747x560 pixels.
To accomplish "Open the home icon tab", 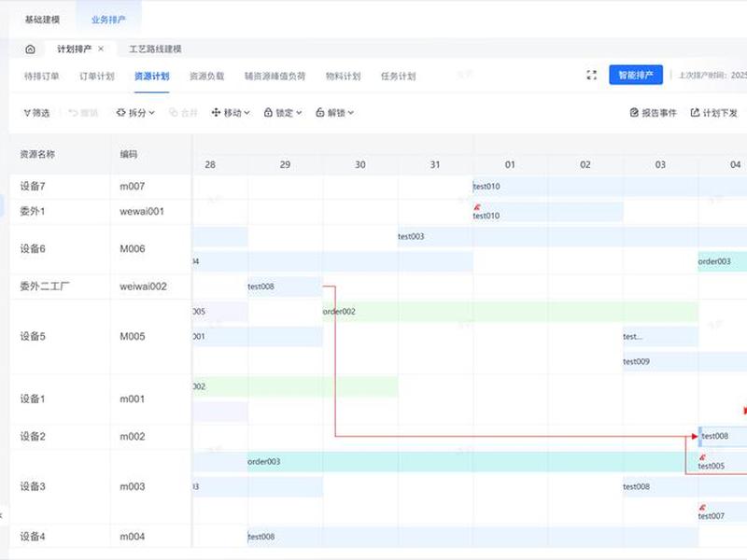I will point(30,49).
